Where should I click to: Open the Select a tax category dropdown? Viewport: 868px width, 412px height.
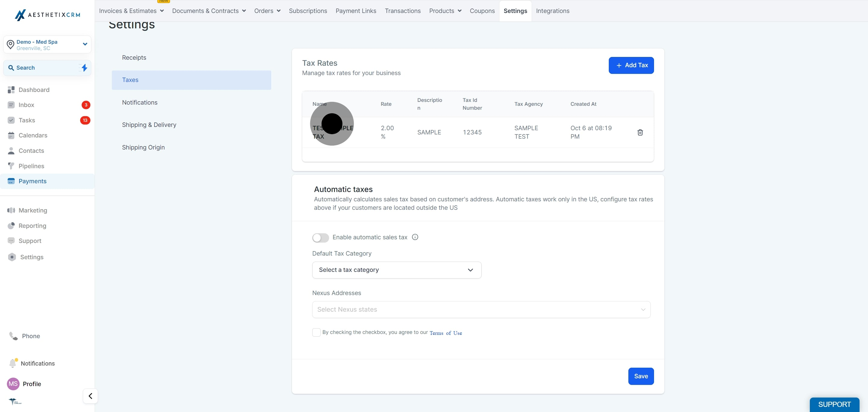(397, 270)
